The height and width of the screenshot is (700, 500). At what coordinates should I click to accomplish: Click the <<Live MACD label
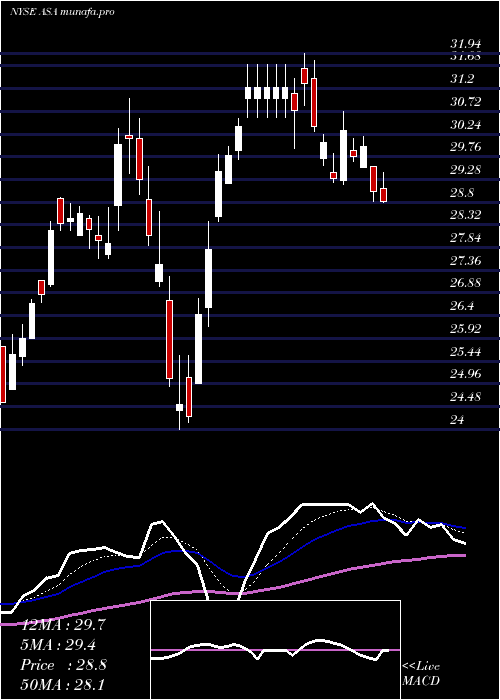[x=421, y=674]
